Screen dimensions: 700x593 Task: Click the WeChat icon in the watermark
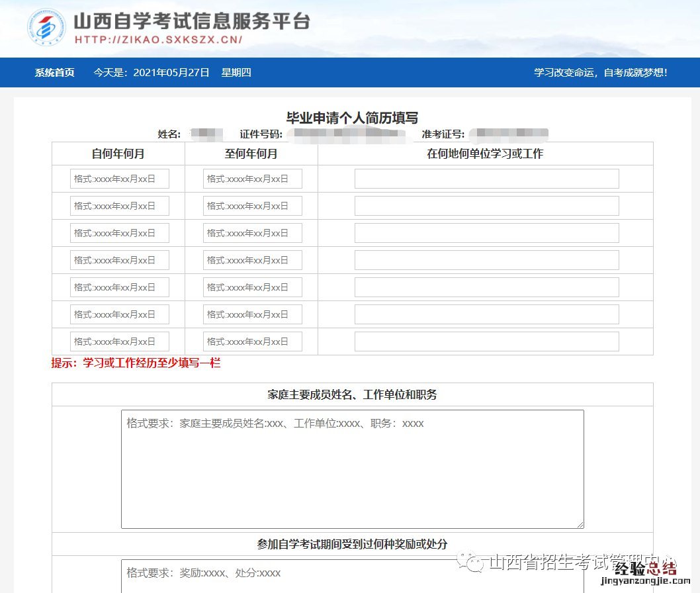point(474,563)
